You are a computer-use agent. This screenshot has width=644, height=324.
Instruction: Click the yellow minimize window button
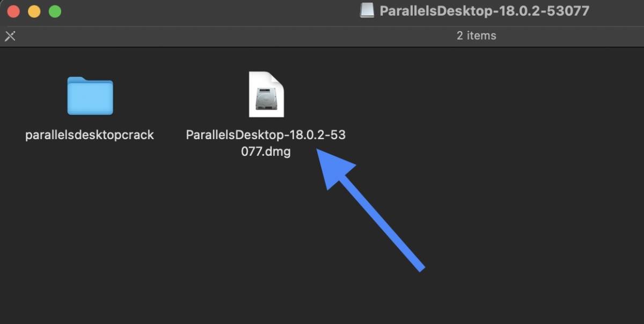pyautogui.click(x=34, y=11)
